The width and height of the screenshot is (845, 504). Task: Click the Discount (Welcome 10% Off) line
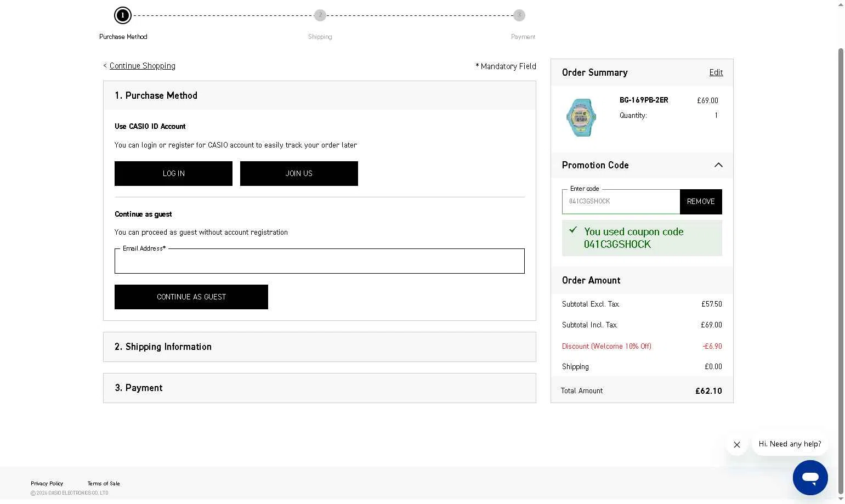tap(642, 346)
